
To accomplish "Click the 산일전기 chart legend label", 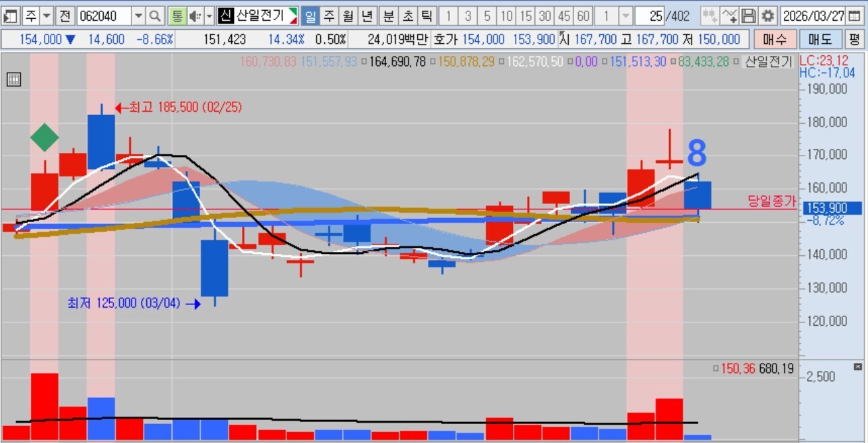I will (769, 62).
